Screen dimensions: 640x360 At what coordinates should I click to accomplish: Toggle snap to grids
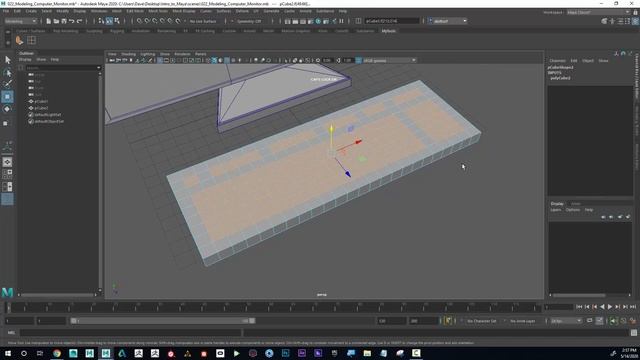point(139,21)
